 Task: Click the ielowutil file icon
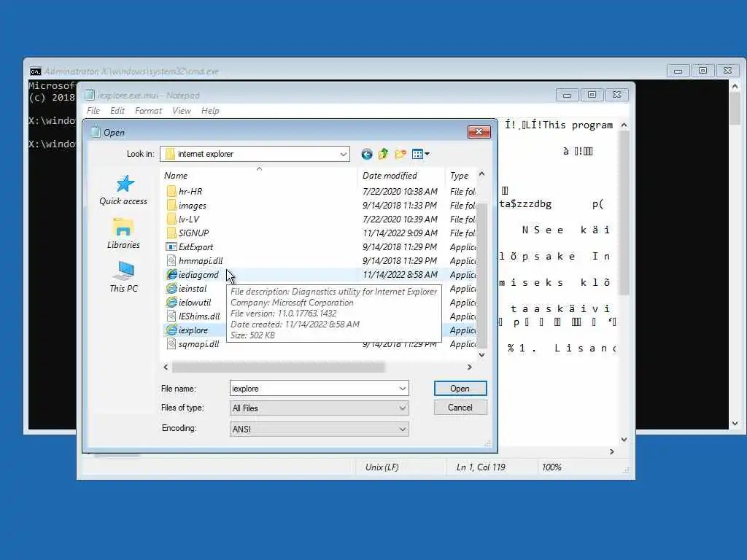(171, 303)
